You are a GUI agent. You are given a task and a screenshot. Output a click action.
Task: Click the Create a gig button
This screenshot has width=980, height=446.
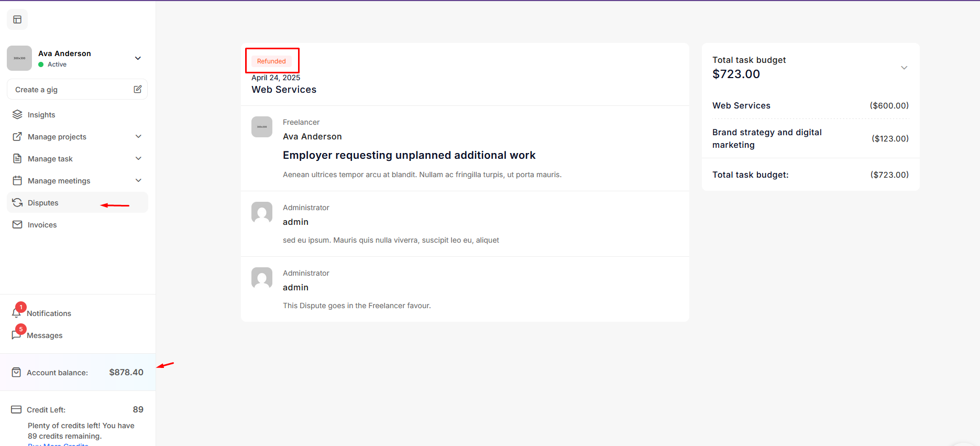point(37,90)
